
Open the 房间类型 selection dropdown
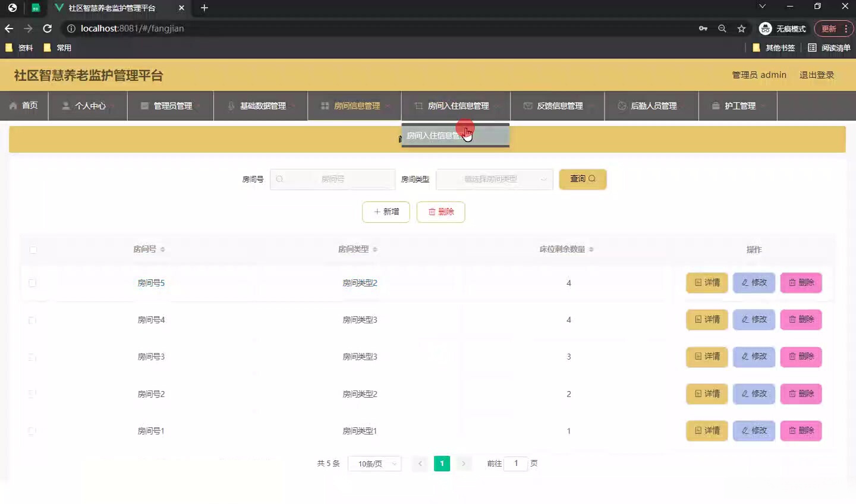[495, 179]
